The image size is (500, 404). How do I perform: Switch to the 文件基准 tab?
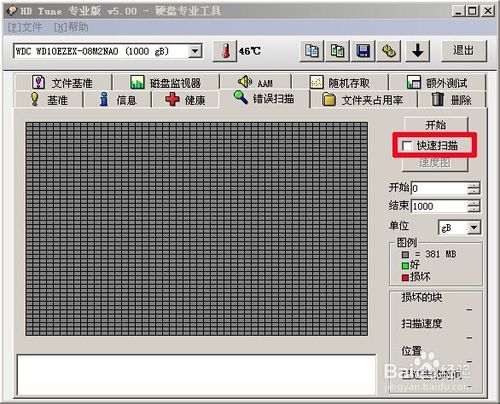pos(62,82)
